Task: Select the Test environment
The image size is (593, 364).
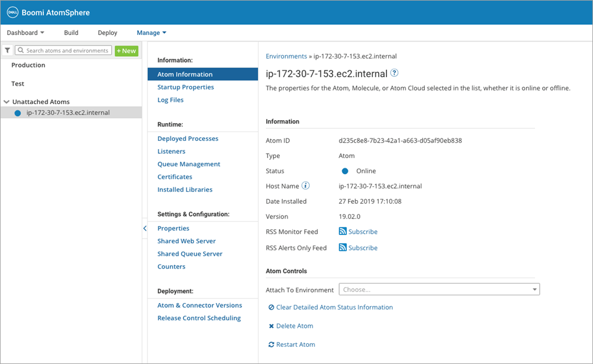Action: tap(18, 83)
